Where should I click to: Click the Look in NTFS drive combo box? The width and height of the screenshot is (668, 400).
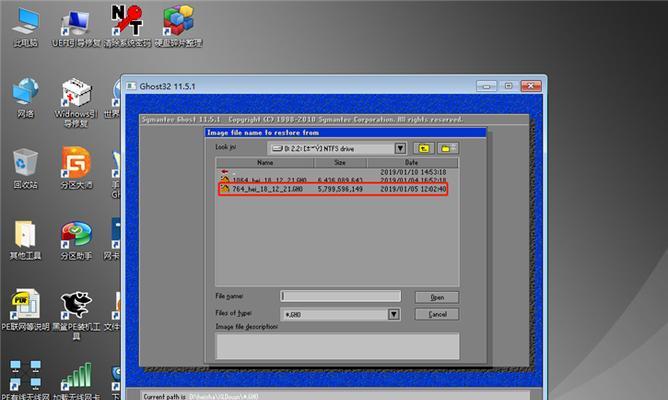[x=337, y=148]
